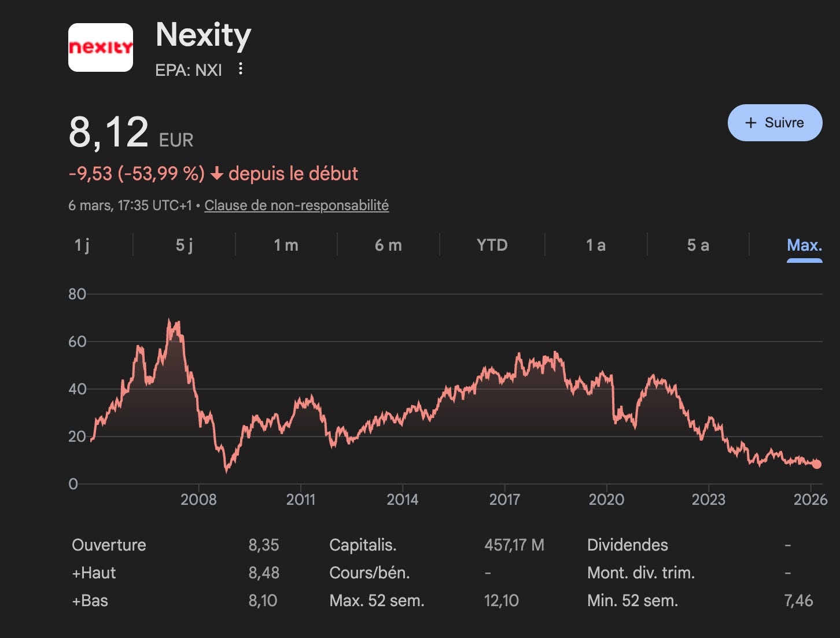Click the current price dot on chart
The width and height of the screenshot is (840, 638).
pos(816,464)
